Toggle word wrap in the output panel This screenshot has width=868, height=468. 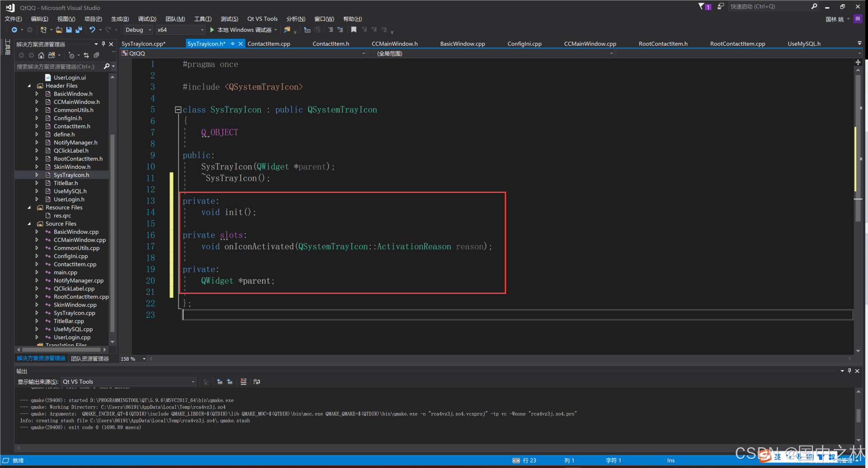(256, 382)
